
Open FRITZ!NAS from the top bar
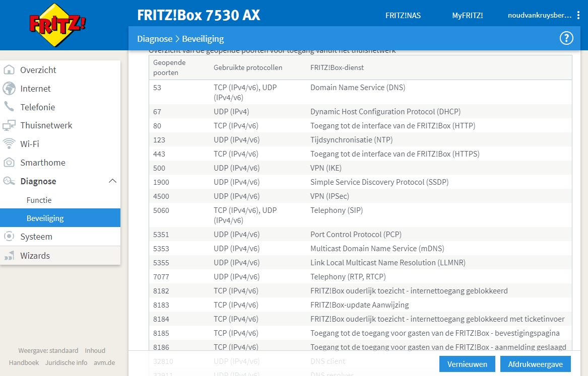pos(403,15)
